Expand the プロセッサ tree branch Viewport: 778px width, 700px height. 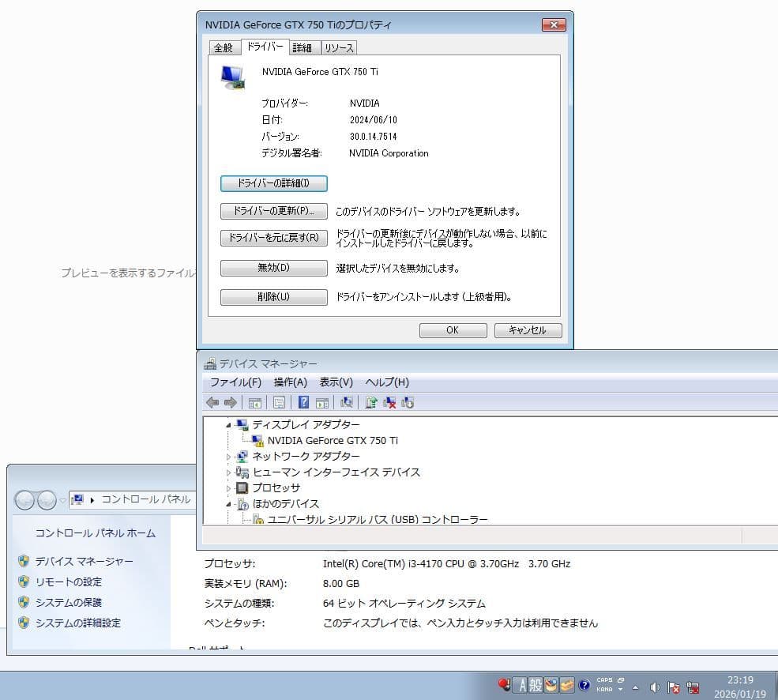pos(227,487)
